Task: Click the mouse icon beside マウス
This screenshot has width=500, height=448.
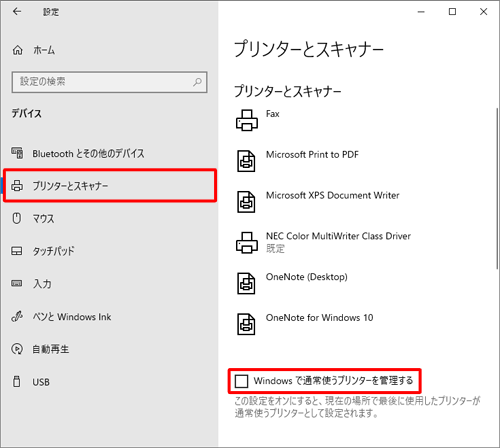Action: point(17,218)
